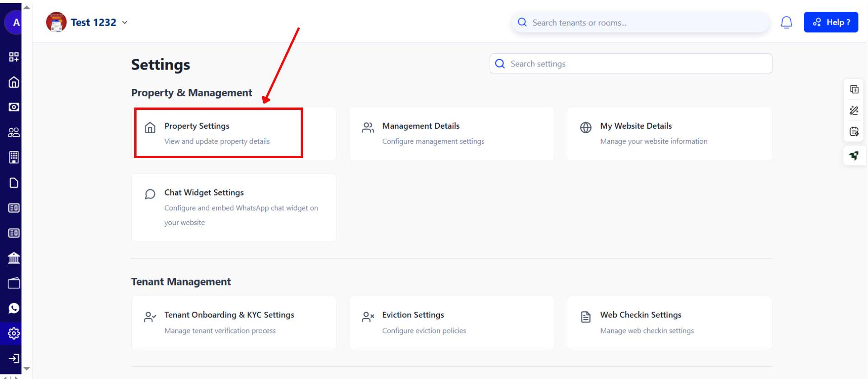Click the rocket icon on right edge
Image resolution: width=868 pixels, height=379 pixels.
click(854, 156)
